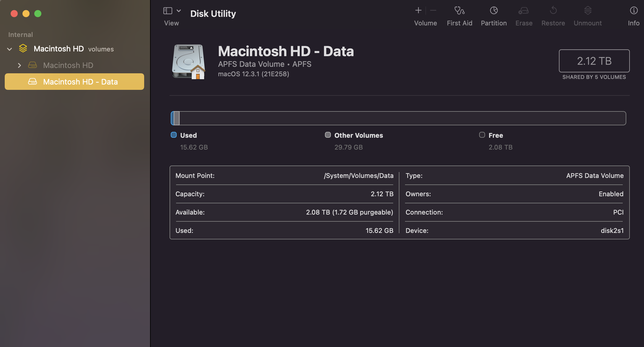Click the Info circle icon
The image size is (644, 347).
pos(634,11)
